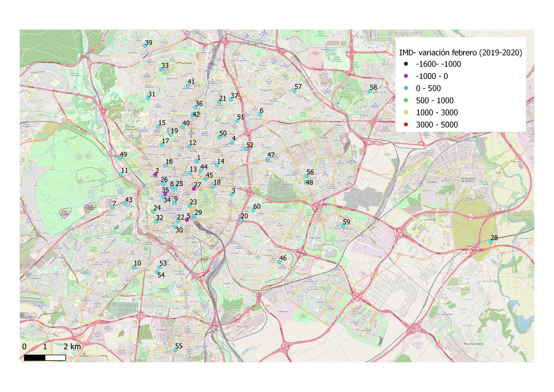Click the legend title IMD- variación febrero
Image resolution: width=554 pixels, height=392 pixels.
coord(460,53)
